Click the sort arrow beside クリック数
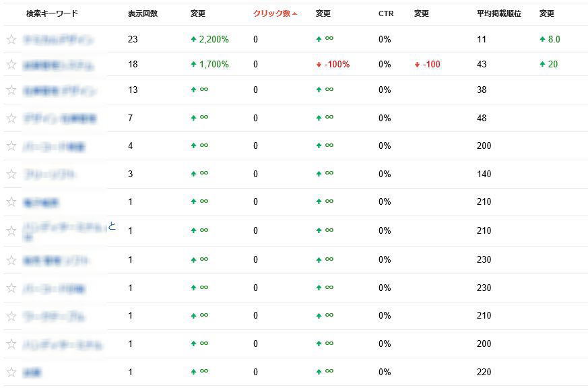The height and width of the screenshot is (388, 588). point(295,13)
